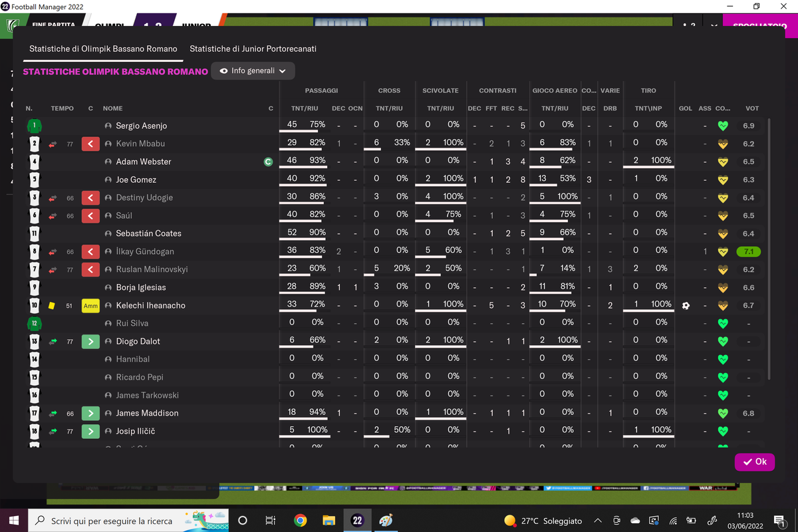The image size is (798, 532).
Task: Click the GIOCO AEREO group header
Action: [x=555, y=90]
